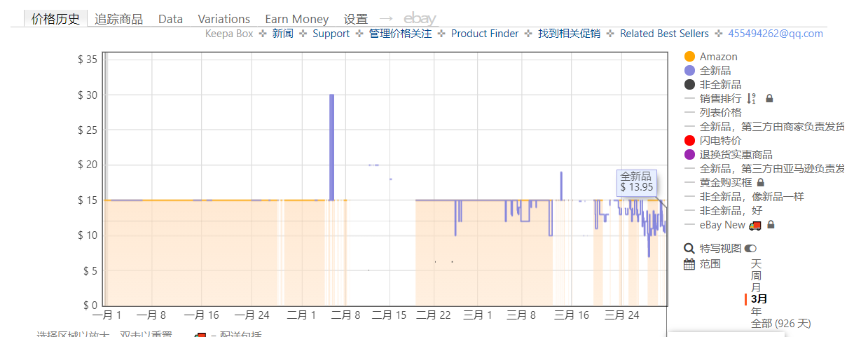Click the $30 price spike in chart
Image resolution: width=868 pixels, height=337 pixels.
point(331,147)
